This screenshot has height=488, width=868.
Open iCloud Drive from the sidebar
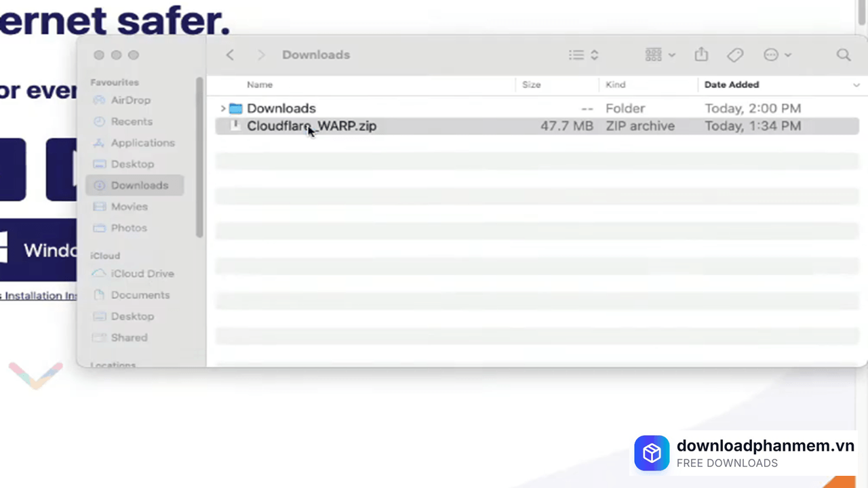(x=142, y=273)
